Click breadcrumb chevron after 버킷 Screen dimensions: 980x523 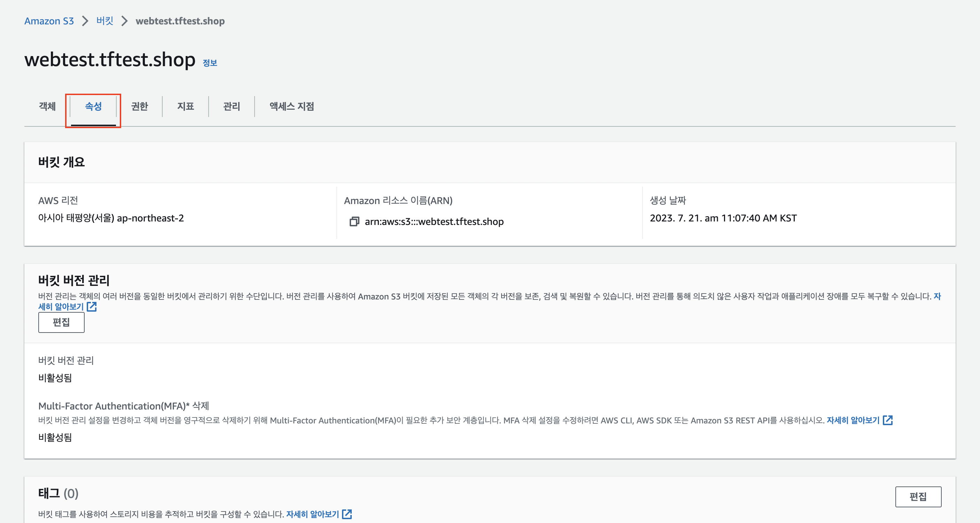(124, 21)
